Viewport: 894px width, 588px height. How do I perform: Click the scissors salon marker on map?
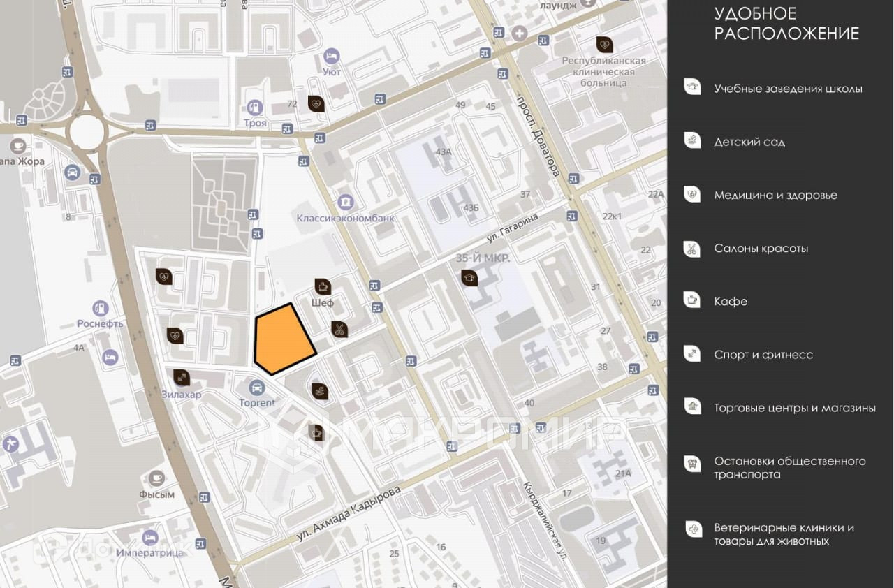tap(339, 330)
